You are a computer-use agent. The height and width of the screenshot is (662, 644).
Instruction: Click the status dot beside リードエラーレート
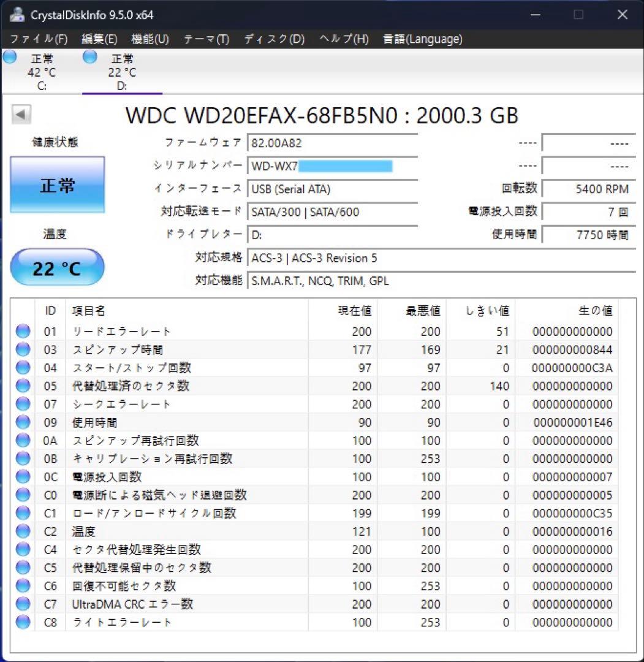tap(22, 331)
